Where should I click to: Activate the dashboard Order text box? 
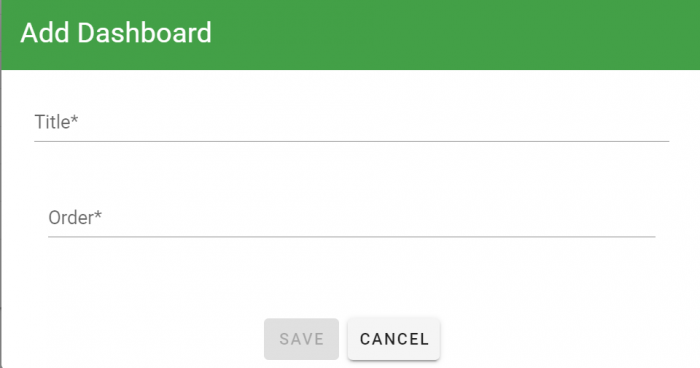pos(351,218)
